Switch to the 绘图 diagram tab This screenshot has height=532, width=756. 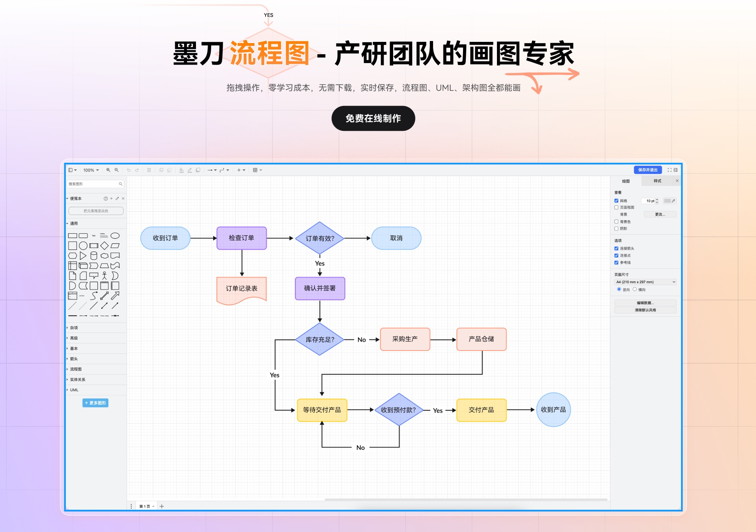(626, 181)
